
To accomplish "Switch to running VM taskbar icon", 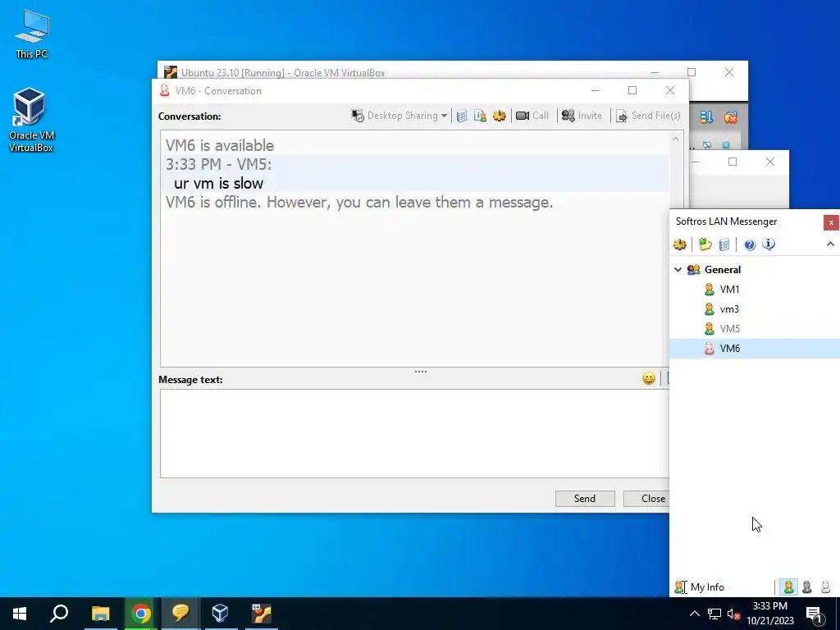I will pos(262,614).
